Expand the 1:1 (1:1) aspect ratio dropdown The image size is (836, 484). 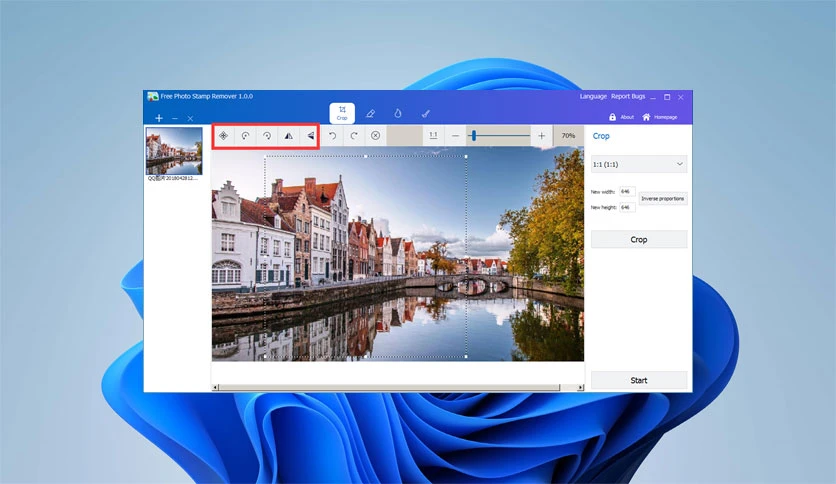639,164
